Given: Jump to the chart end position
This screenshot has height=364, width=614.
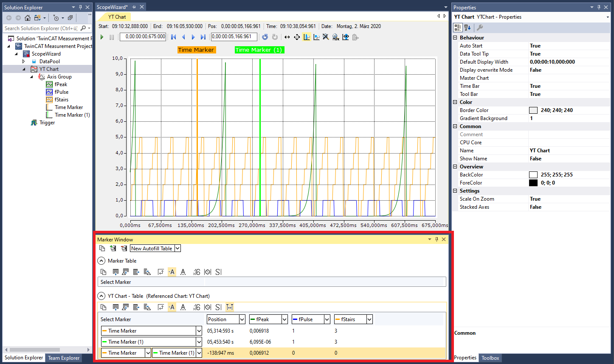Looking at the screenshot, I should tap(203, 37).
